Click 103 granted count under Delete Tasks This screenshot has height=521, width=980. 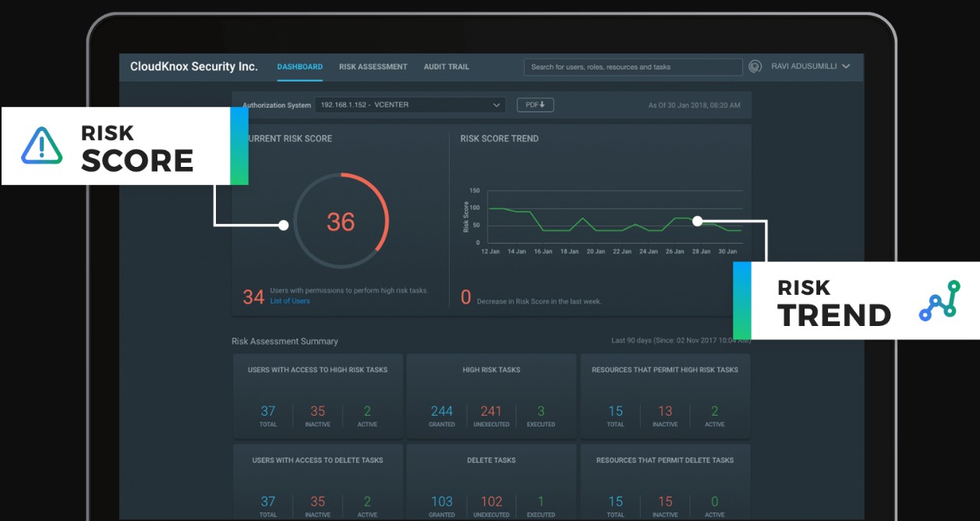[441, 502]
